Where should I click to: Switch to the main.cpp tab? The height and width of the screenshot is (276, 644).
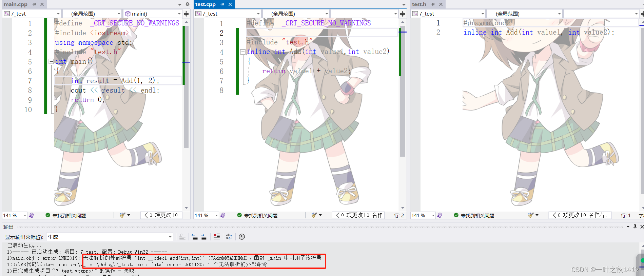coord(16,4)
